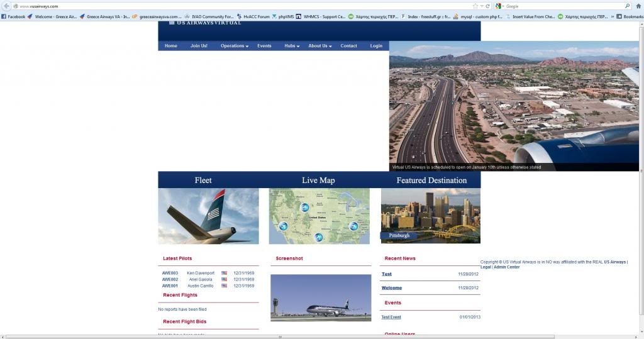Bookmark this page with the star icon

(475, 6)
